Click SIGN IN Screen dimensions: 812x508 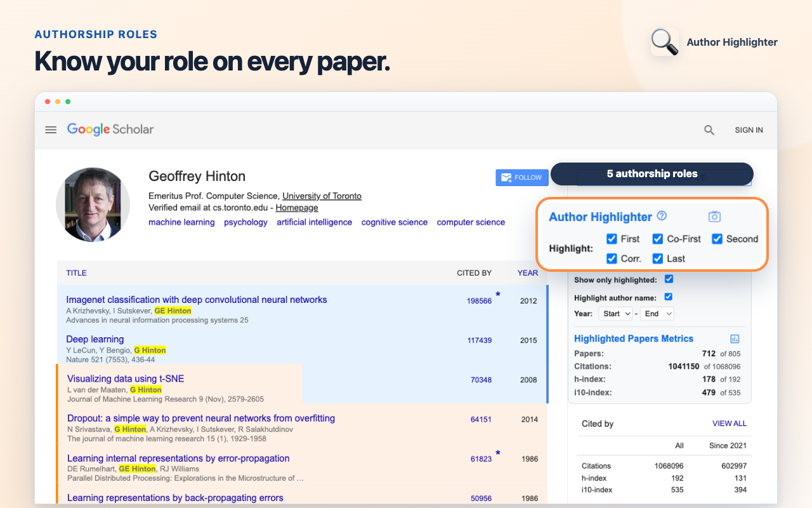(x=749, y=130)
